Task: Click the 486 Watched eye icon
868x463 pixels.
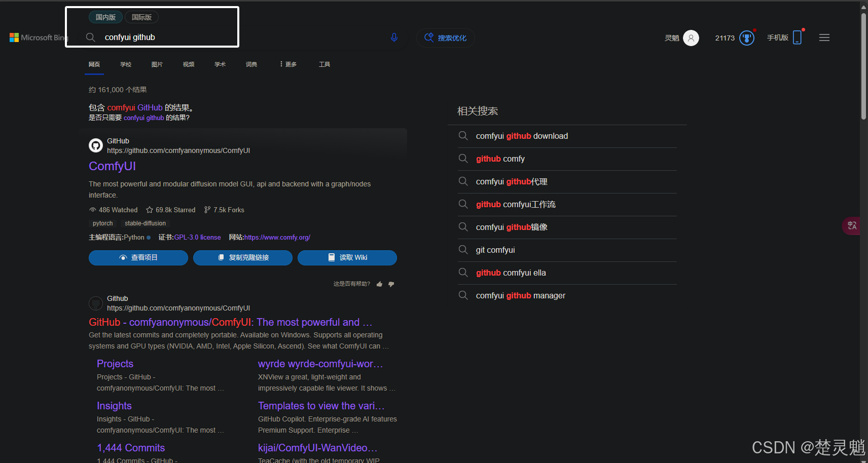Action: pyautogui.click(x=93, y=210)
